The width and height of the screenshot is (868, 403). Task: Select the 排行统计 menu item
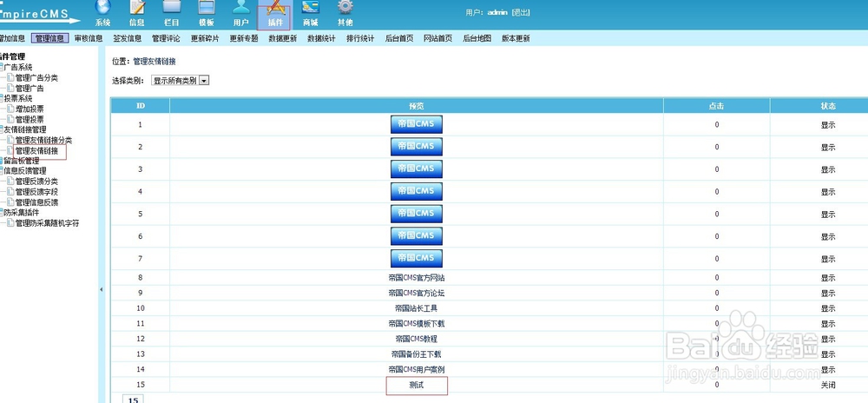click(360, 38)
